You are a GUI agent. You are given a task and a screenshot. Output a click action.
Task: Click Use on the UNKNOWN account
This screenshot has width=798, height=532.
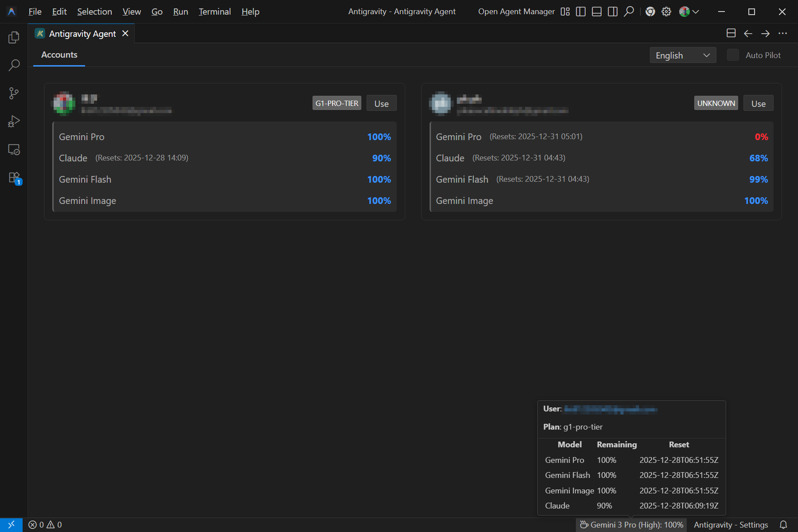pos(759,103)
